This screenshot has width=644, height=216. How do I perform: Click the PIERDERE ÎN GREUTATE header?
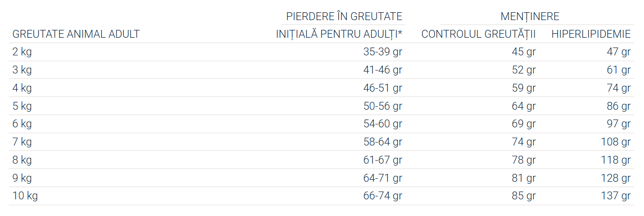pos(344,16)
